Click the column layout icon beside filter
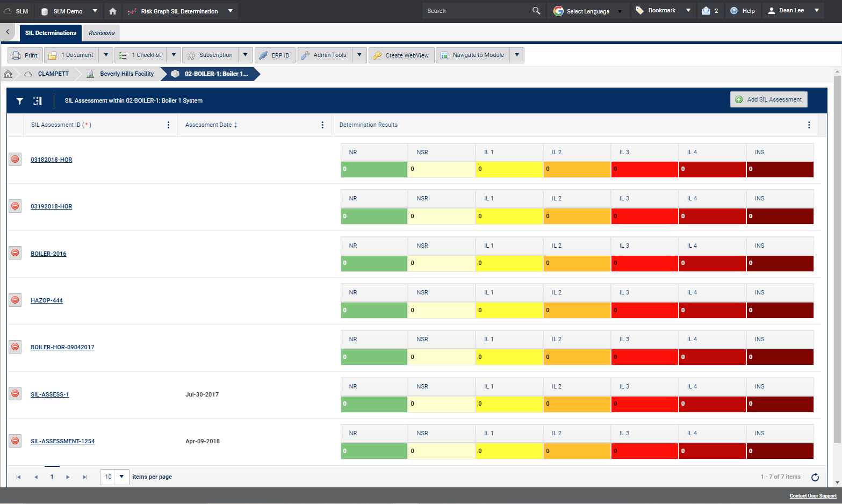The width and height of the screenshot is (842, 504). (x=38, y=101)
